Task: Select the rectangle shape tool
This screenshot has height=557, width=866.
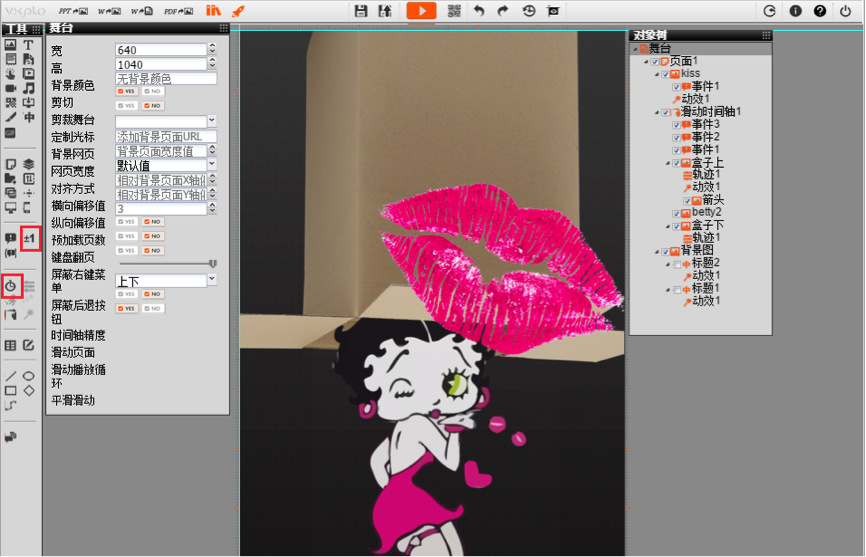Action: [x=10, y=391]
